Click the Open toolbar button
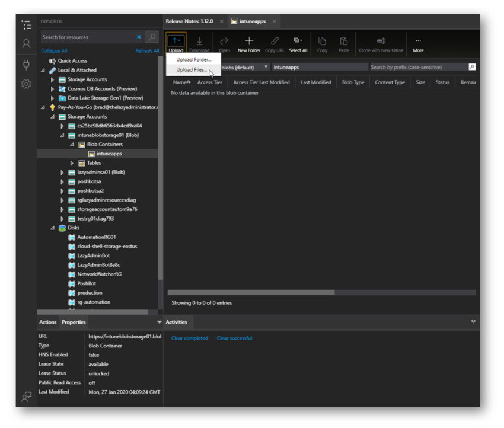The image size is (504, 428). click(224, 44)
